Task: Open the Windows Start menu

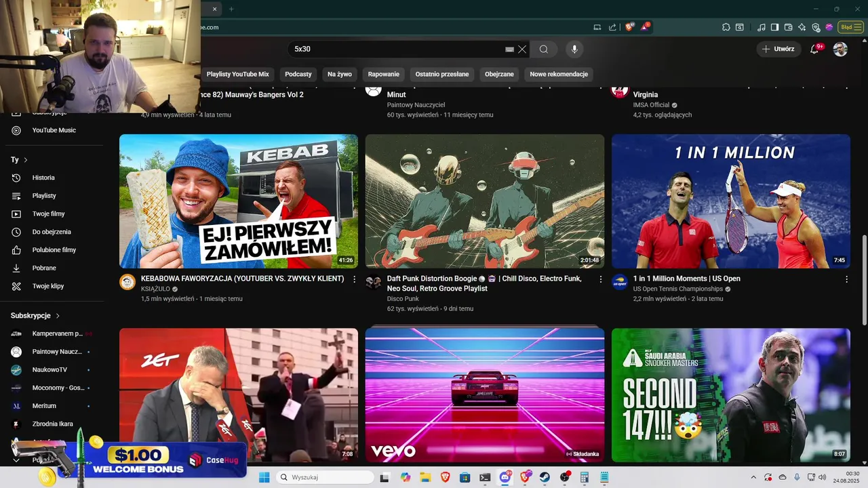Action: pos(264,477)
